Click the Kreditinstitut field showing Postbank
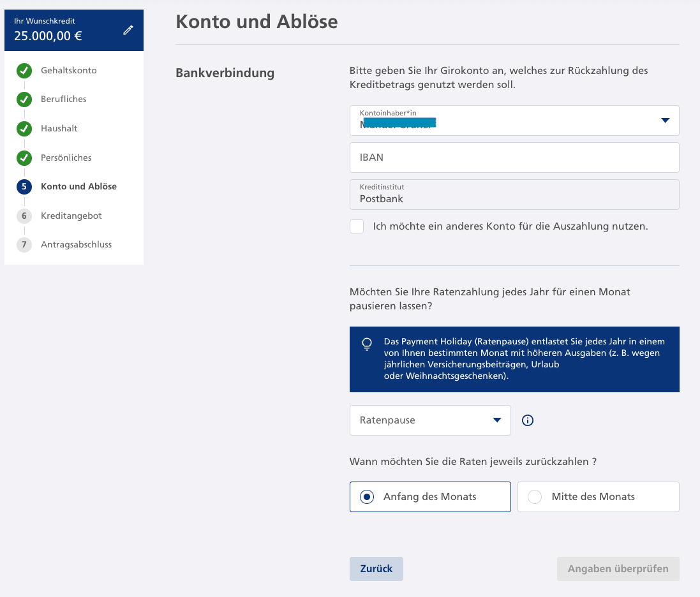The image size is (700, 597). click(x=514, y=195)
